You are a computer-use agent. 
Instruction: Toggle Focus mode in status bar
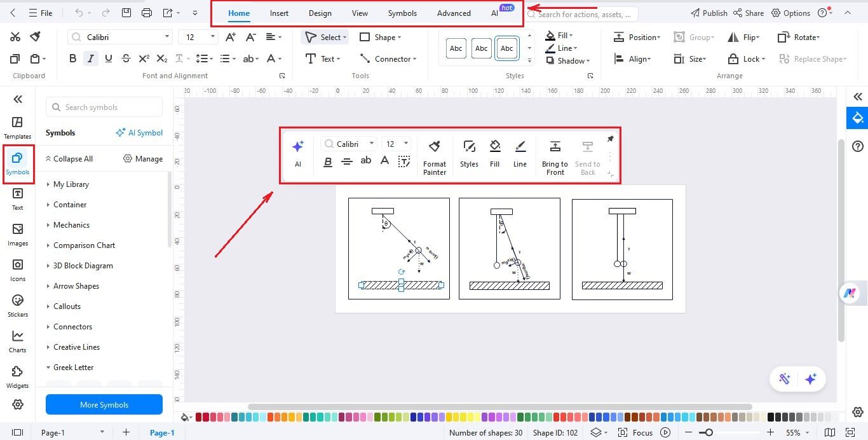(635, 432)
